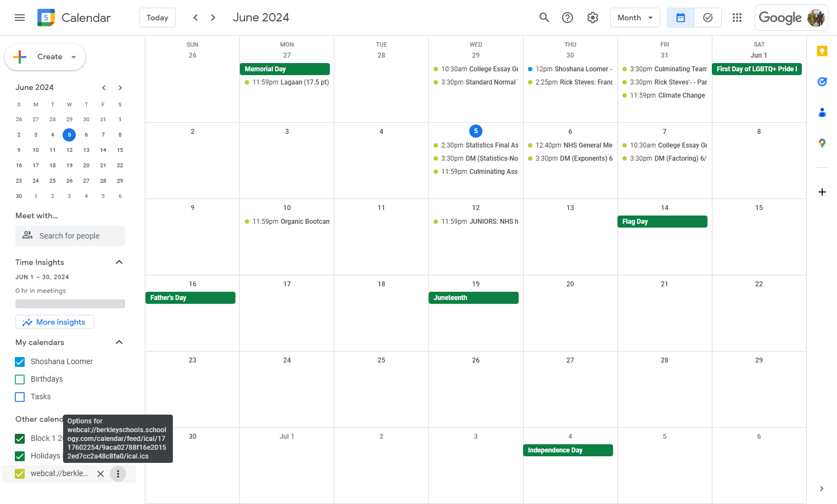Image resolution: width=837 pixels, height=504 pixels.
Task: Collapse the Time Insights section
Action: pyautogui.click(x=119, y=262)
